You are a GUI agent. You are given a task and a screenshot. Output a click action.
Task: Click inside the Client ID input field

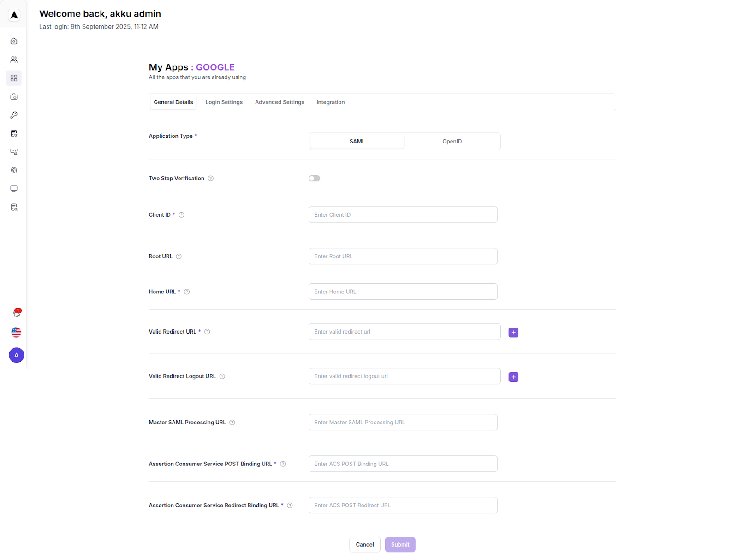tap(402, 214)
